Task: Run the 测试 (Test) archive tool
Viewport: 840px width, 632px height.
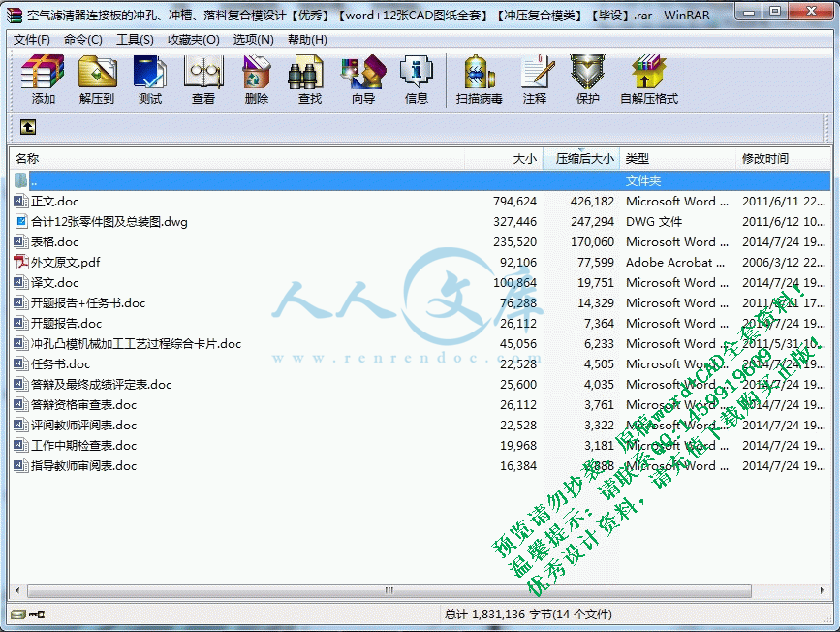Action: 150,79
